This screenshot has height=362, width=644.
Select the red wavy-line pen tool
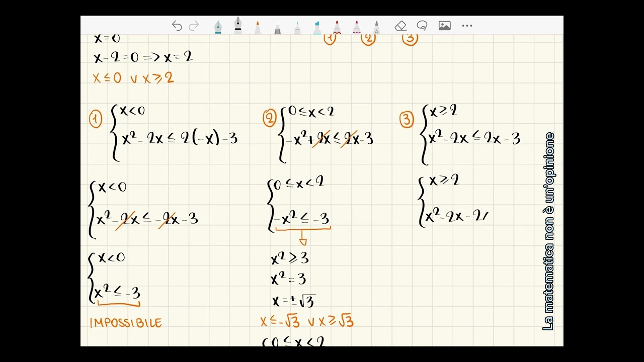(337, 28)
